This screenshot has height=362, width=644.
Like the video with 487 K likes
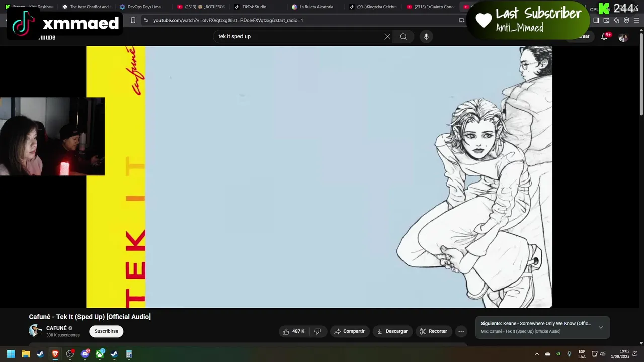tap(293, 331)
